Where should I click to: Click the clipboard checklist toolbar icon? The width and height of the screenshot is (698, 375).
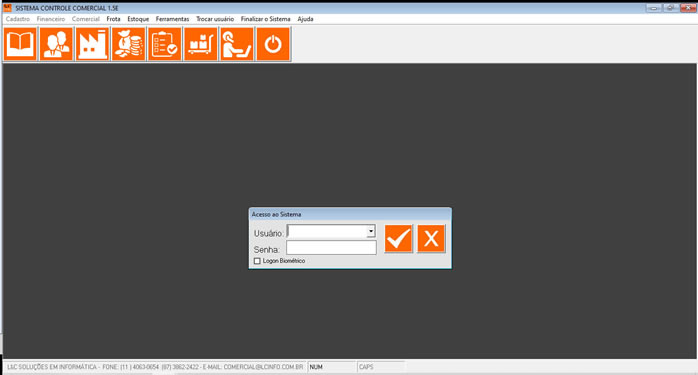coord(165,44)
